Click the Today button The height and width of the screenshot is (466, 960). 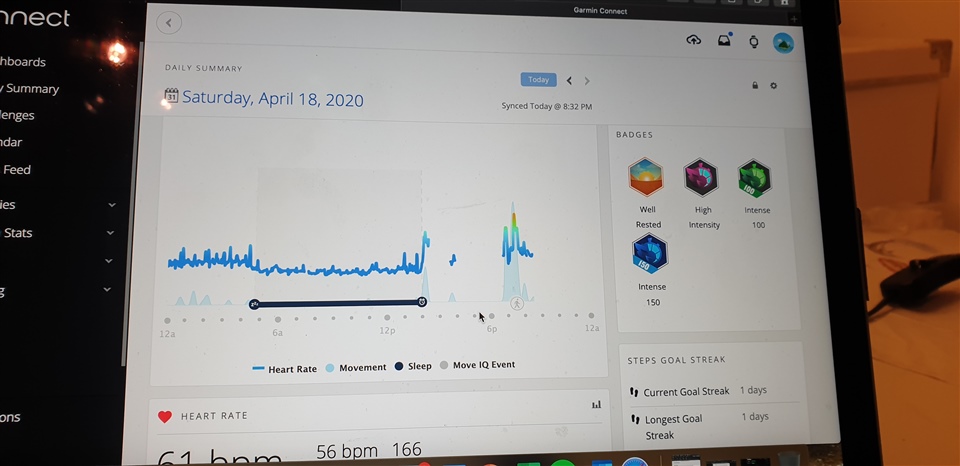pyautogui.click(x=539, y=80)
